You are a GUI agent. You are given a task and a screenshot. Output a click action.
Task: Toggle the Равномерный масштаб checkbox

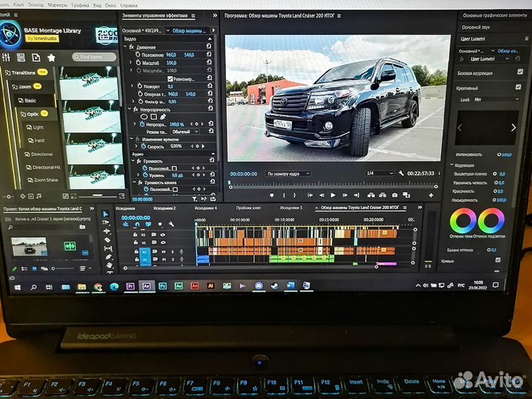[x=170, y=78]
